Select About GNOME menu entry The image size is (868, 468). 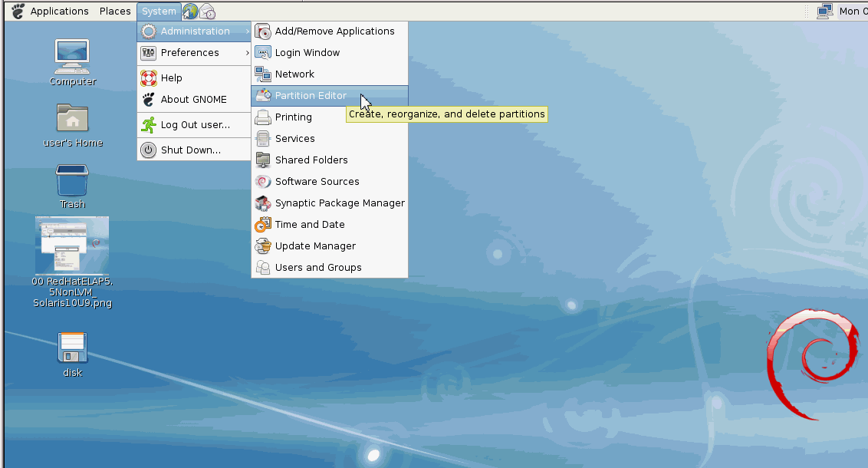point(194,100)
